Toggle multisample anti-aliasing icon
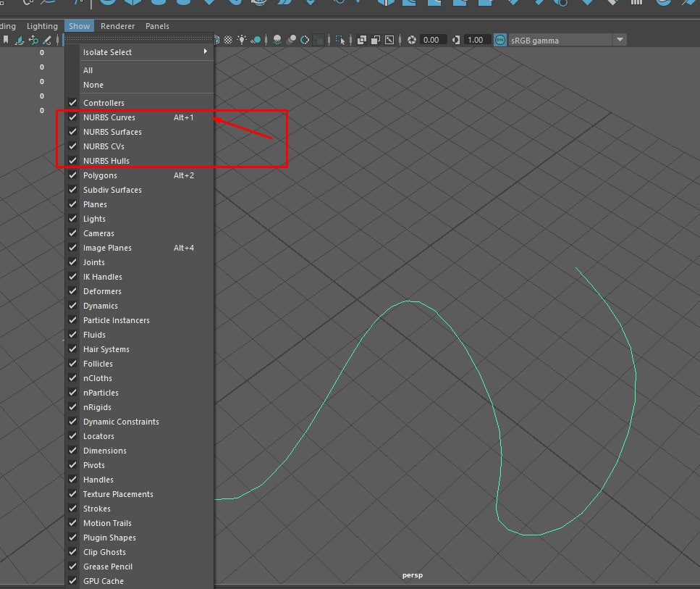The height and width of the screenshot is (589, 700). (305, 41)
